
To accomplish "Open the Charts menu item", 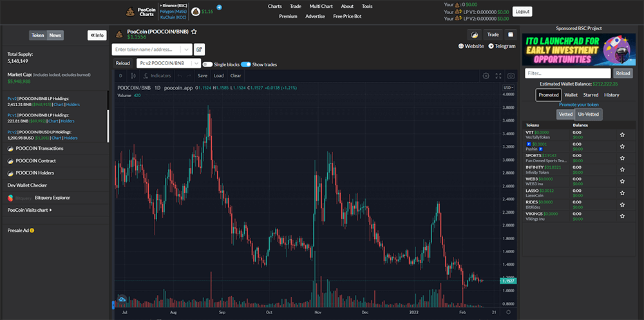I will pyautogui.click(x=275, y=6).
